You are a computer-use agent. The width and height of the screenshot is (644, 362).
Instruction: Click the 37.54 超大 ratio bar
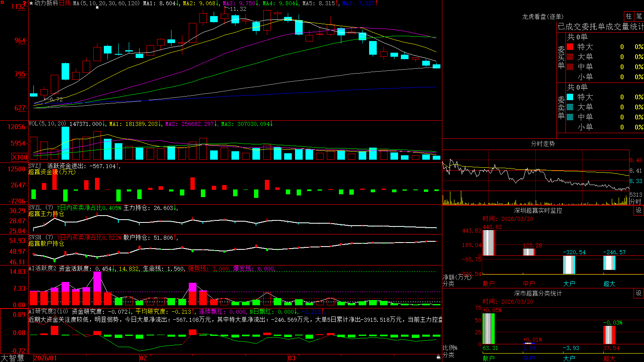click(609, 335)
